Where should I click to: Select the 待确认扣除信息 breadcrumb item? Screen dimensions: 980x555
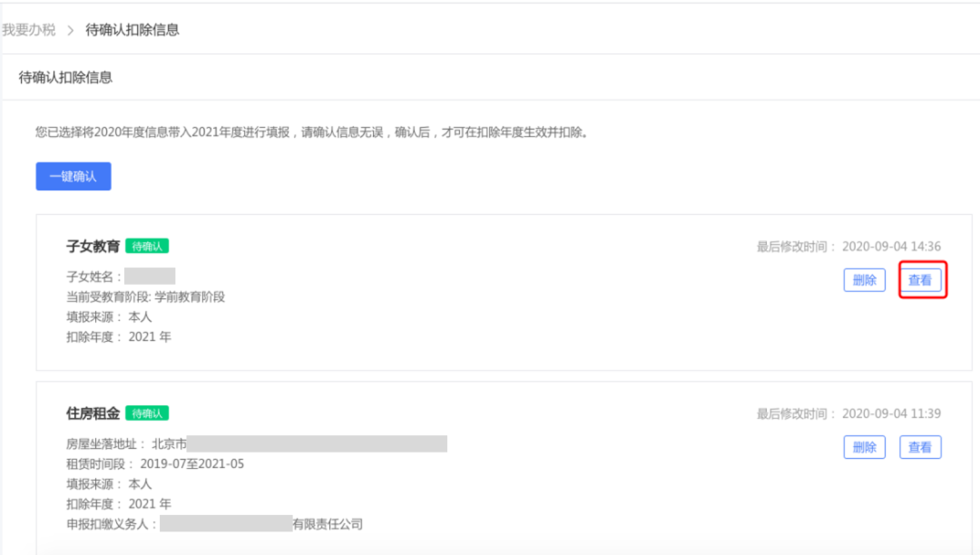point(132,30)
